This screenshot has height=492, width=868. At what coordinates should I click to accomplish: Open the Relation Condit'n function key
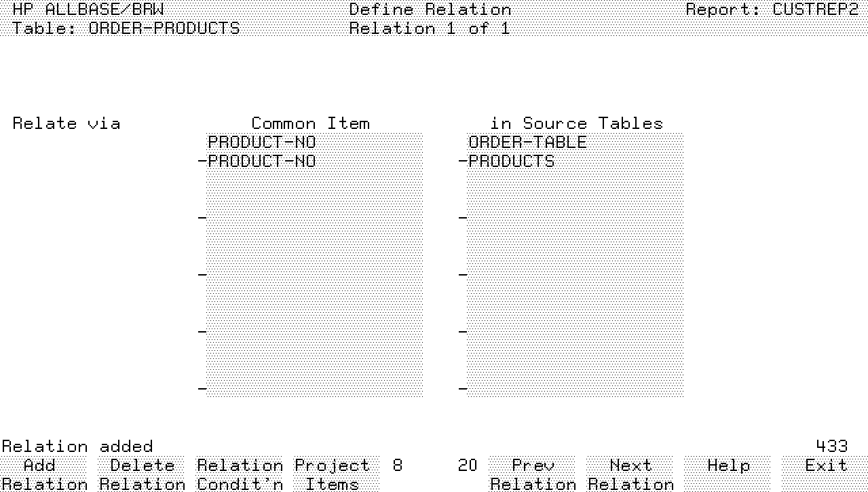[240, 474]
